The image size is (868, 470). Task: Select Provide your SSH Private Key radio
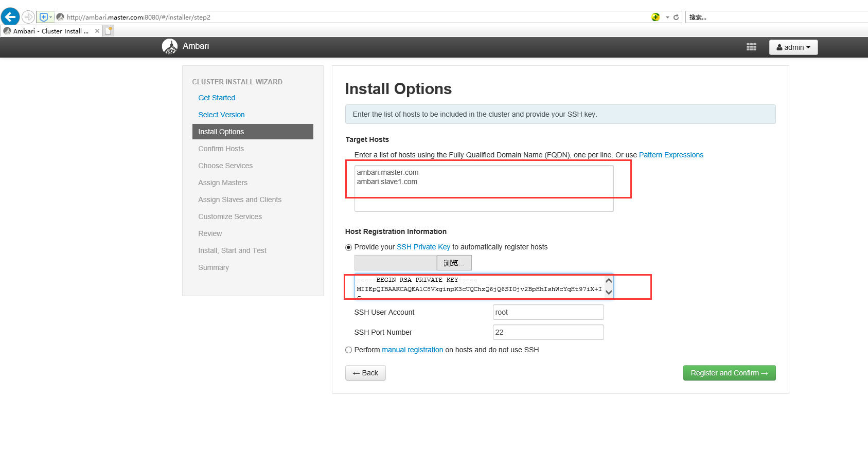[348, 247]
